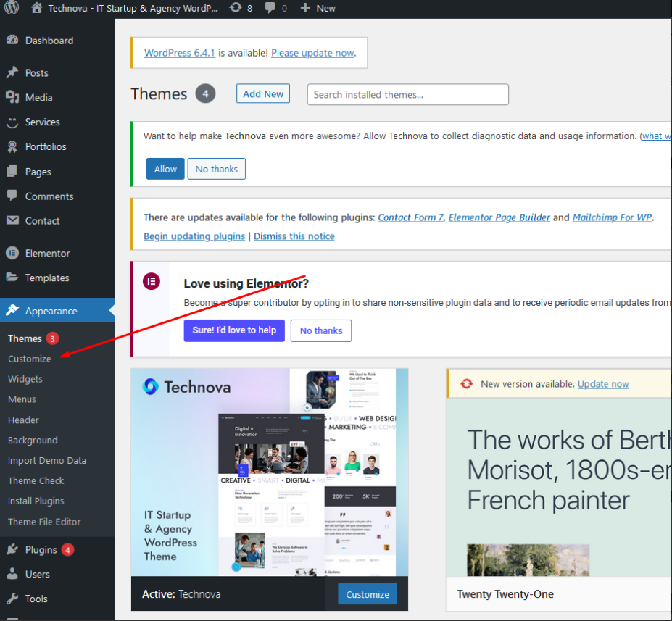Click the Contact Form 7 link
The image size is (672, 621).
[x=410, y=217]
